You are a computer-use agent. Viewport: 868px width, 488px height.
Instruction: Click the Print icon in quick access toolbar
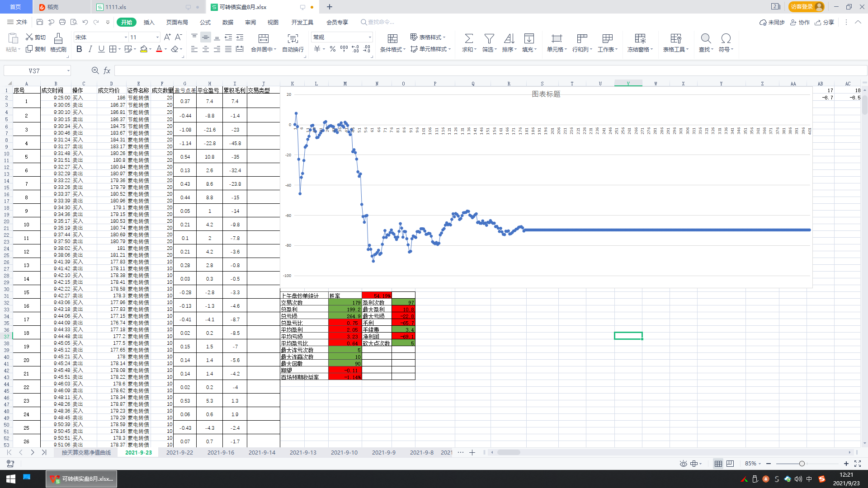point(62,22)
